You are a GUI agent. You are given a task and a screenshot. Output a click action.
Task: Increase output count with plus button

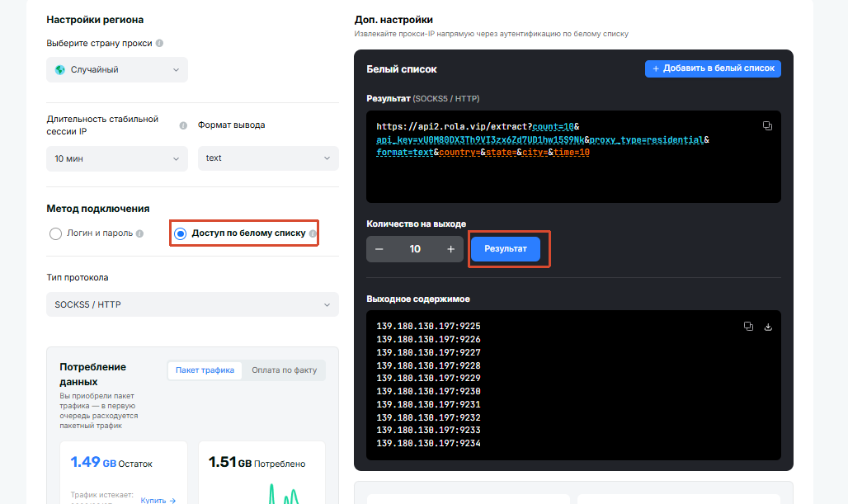(450, 249)
